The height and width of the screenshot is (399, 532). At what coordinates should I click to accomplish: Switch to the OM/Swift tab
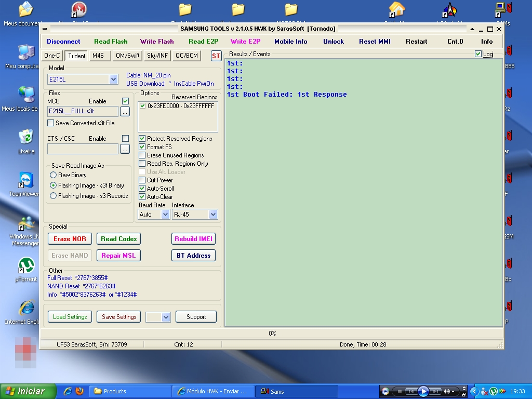128,56
